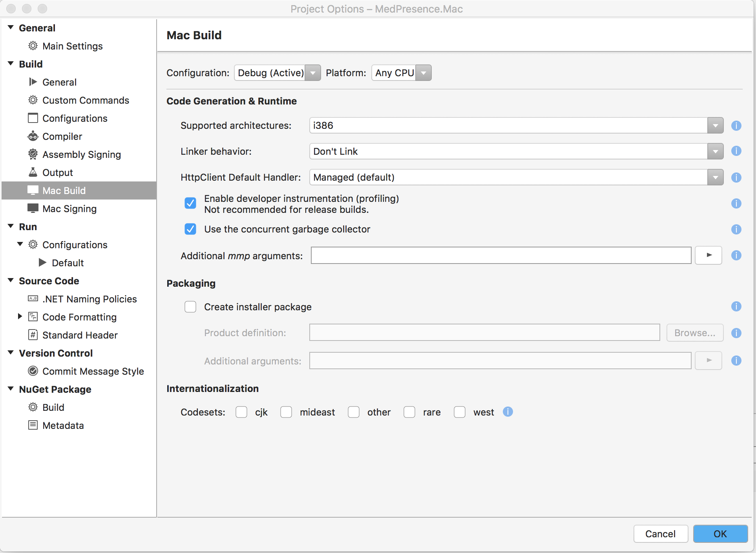The image size is (756, 553).
Task: Click the gear icon beside Main Settings
Action: [x=33, y=46]
